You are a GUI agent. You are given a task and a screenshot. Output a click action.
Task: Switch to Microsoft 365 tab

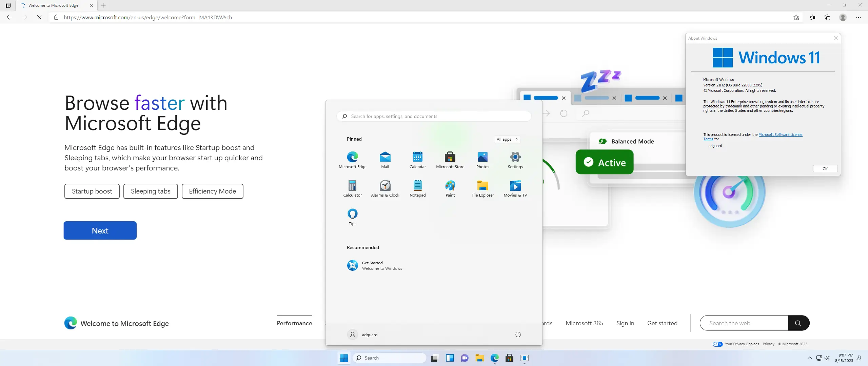[x=584, y=323]
